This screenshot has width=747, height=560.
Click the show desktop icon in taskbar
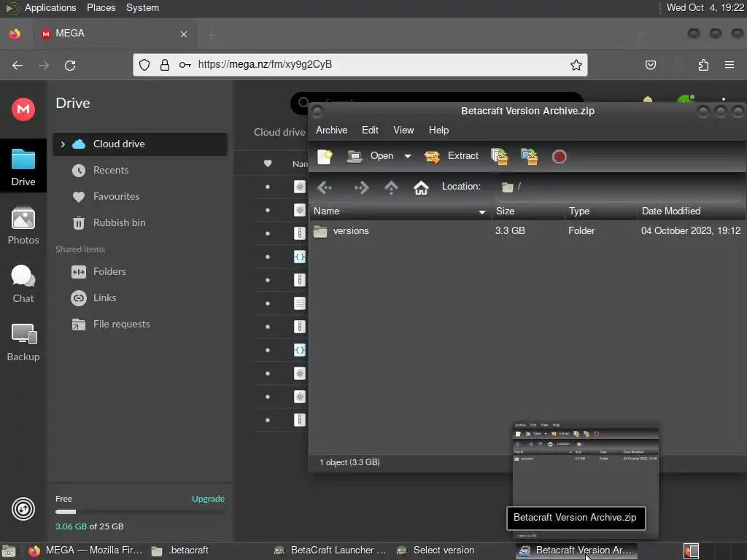click(x=9, y=551)
